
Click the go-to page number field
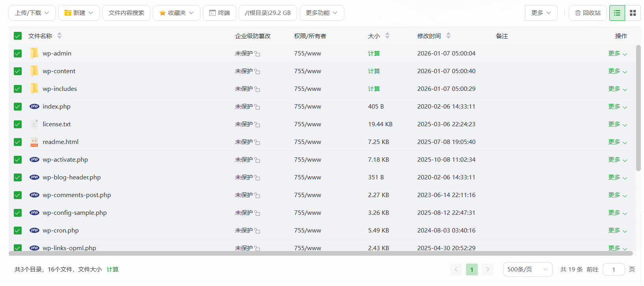pos(613,269)
